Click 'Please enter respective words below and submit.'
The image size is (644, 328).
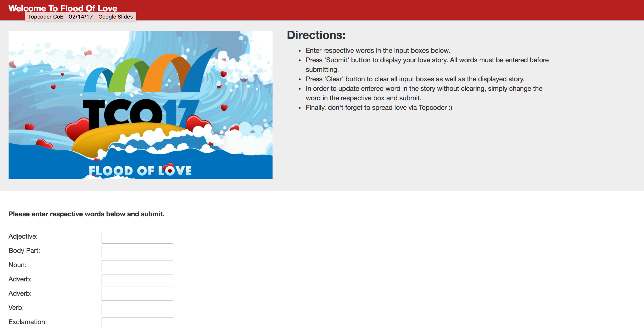[x=86, y=214]
